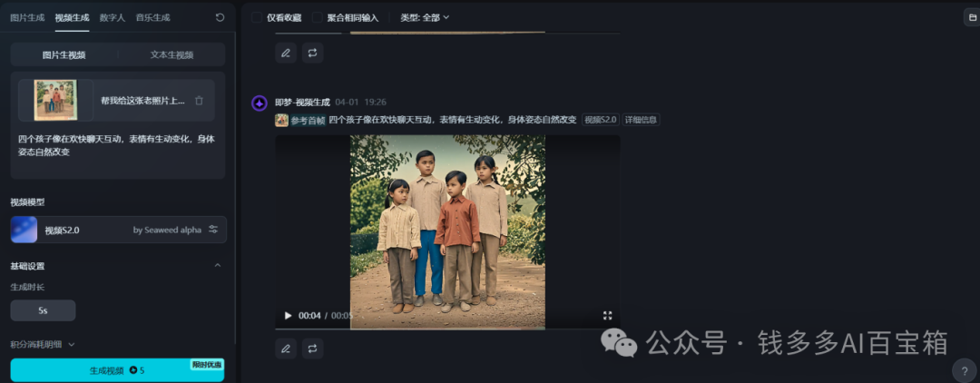Click the reset icon beside 音乐生成 tab
The width and height of the screenshot is (980, 383).
[x=220, y=17]
